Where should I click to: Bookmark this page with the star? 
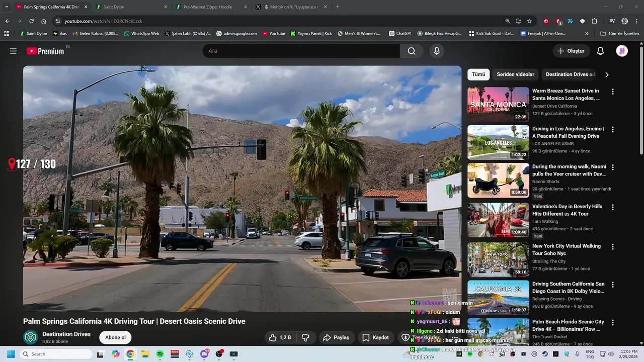click(529, 21)
